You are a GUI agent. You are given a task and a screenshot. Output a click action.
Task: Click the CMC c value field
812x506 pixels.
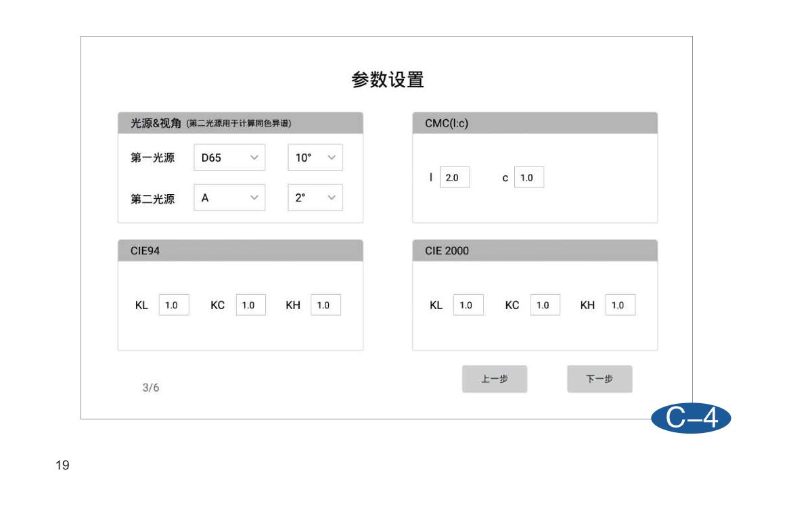coord(528,177)
